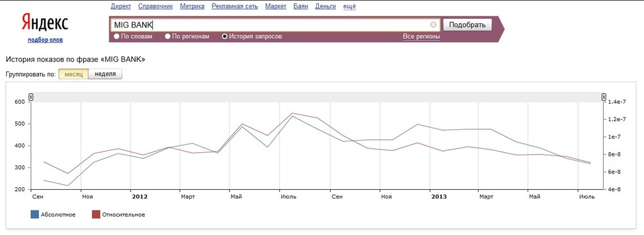Select the По регионам radio button

click(x=167, y=36)
